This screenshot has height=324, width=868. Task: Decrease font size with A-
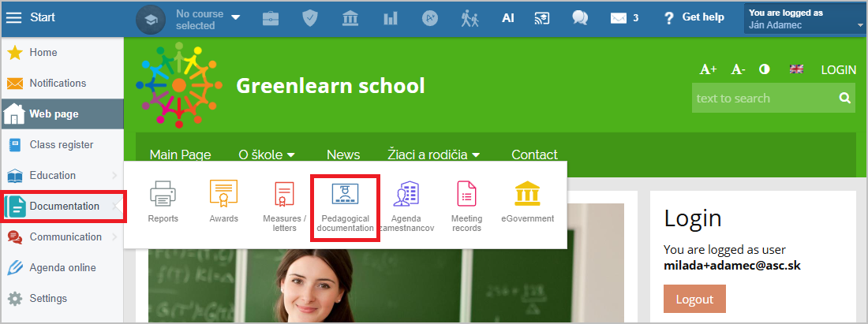(x=738, y=69)
